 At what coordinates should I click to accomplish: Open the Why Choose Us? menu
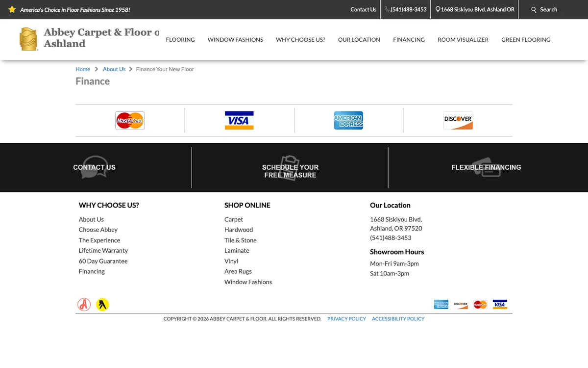pyautogui.click(x=300, y=40)
